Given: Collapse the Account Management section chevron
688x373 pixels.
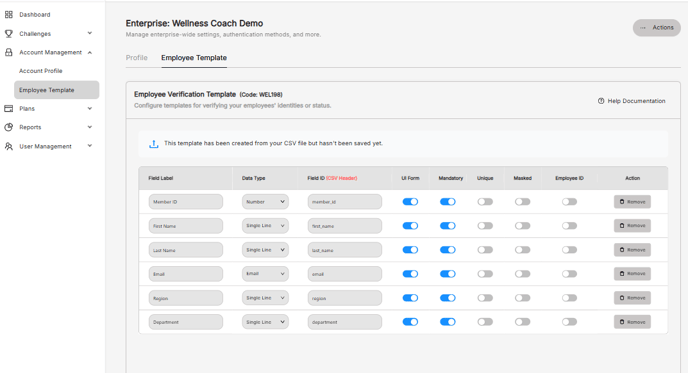Looking at the screenshot, I should point(90,52).
